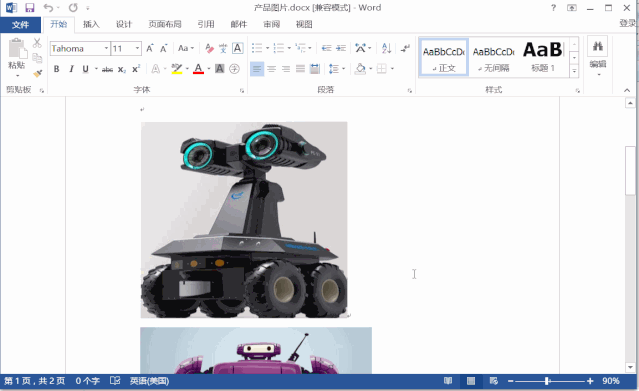Undo the last action
The width and height of the screenshot is (639, 391).
(x=48, y=8)
